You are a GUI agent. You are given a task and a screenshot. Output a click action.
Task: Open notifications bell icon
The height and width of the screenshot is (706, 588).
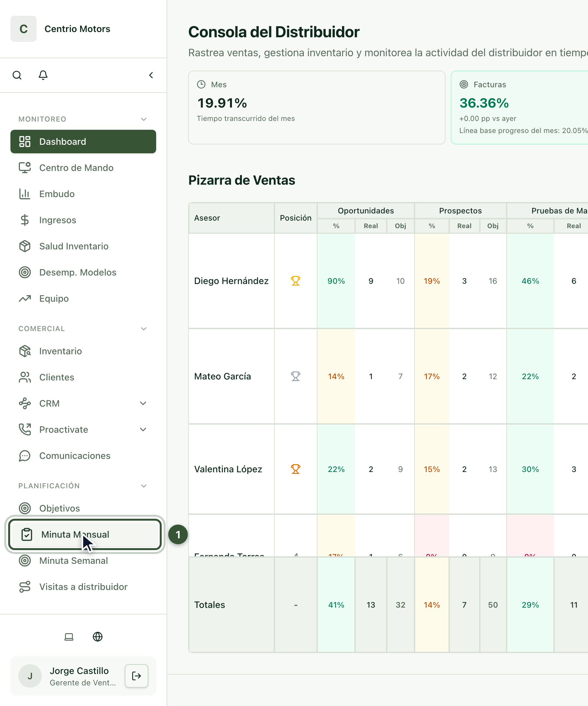[x=43, y=75]
